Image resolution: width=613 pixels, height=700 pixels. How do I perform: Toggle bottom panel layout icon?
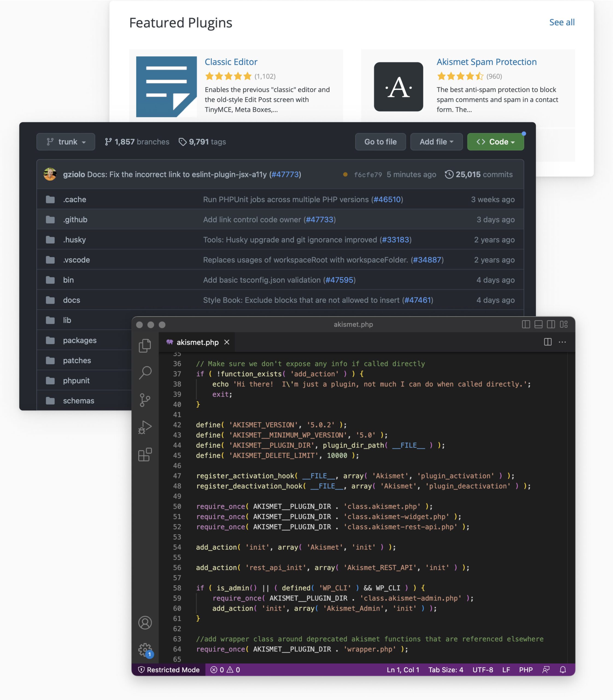coord(538,324)
